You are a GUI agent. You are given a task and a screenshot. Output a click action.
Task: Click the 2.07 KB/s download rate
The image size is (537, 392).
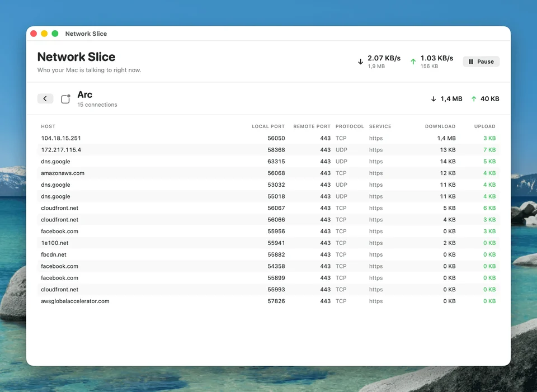click(384, 58)
